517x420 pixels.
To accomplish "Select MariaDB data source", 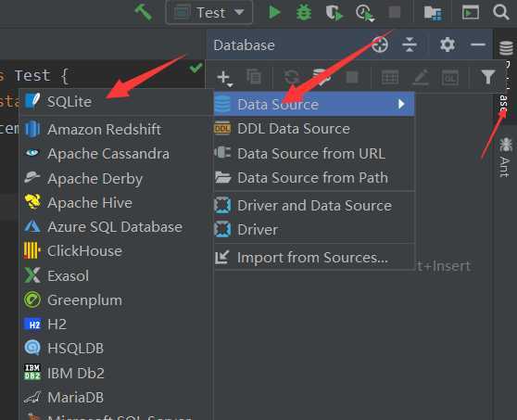I will tap(116, 398).
